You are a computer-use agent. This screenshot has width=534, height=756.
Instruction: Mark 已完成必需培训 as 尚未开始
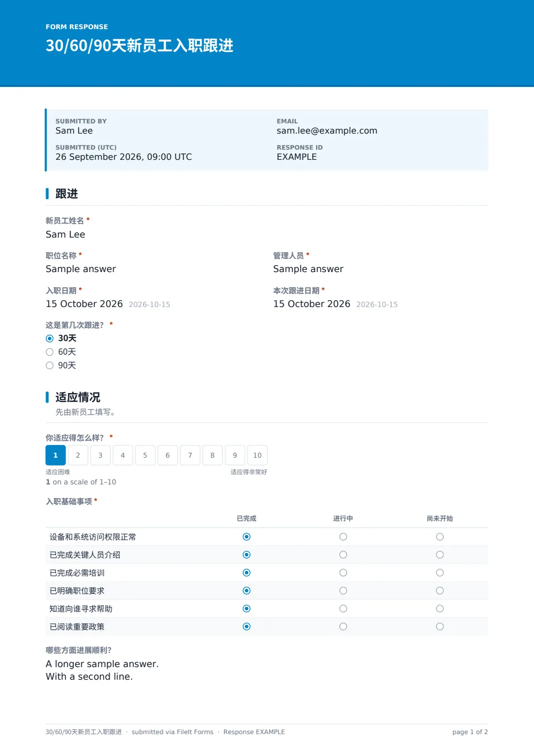point(440,573)
